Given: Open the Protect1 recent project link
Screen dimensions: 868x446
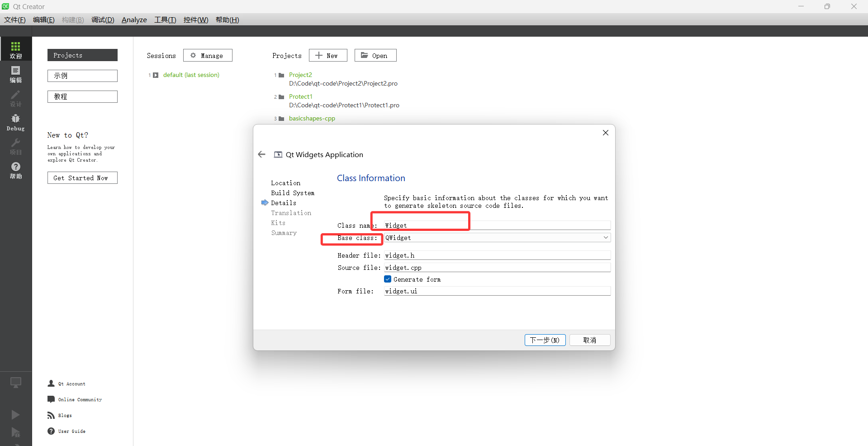Looking at the screenshot, I should (300, 96).
